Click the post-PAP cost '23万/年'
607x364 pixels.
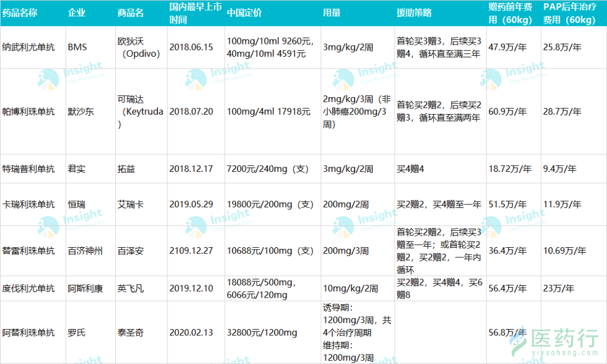[x=559, y=289]
